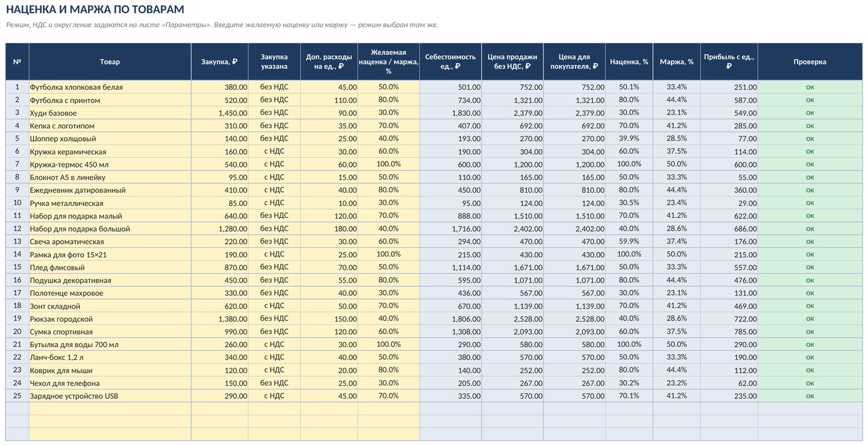Select the Себестоимость ед. column header
Screen dimensions: 868x446
[x=450, y=61]
